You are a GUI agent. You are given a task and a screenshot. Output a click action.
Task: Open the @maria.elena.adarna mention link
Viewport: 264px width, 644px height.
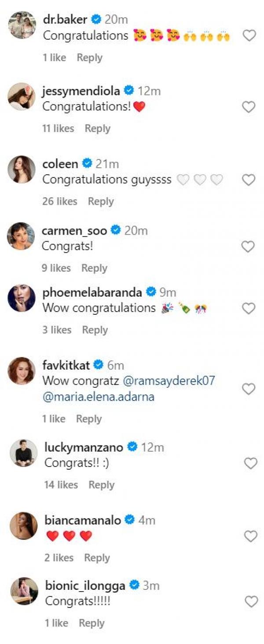[x=98, y=397]
